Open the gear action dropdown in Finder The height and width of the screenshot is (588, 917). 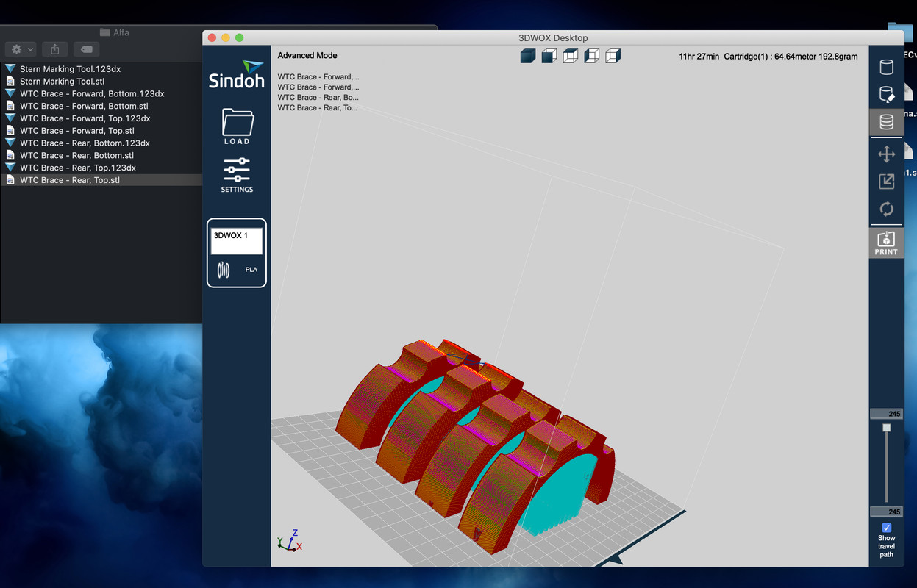click(x=21, y=49)
